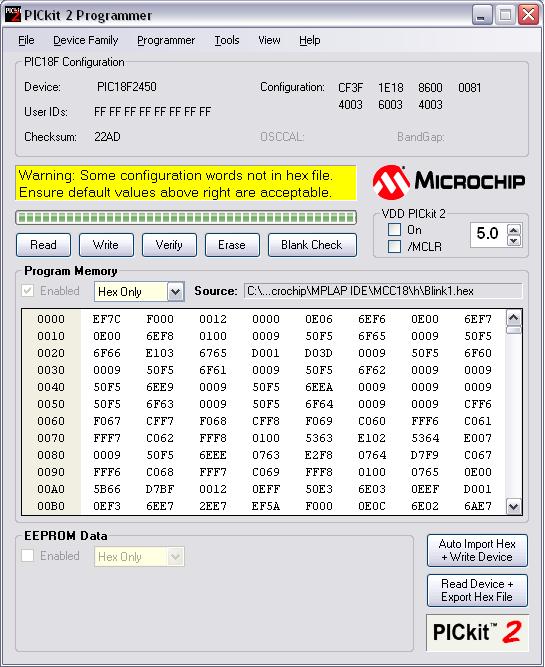Click the device name PIC18F2450
The width and height of the screenshot is (545, 667).
click(x=127, y=87)
